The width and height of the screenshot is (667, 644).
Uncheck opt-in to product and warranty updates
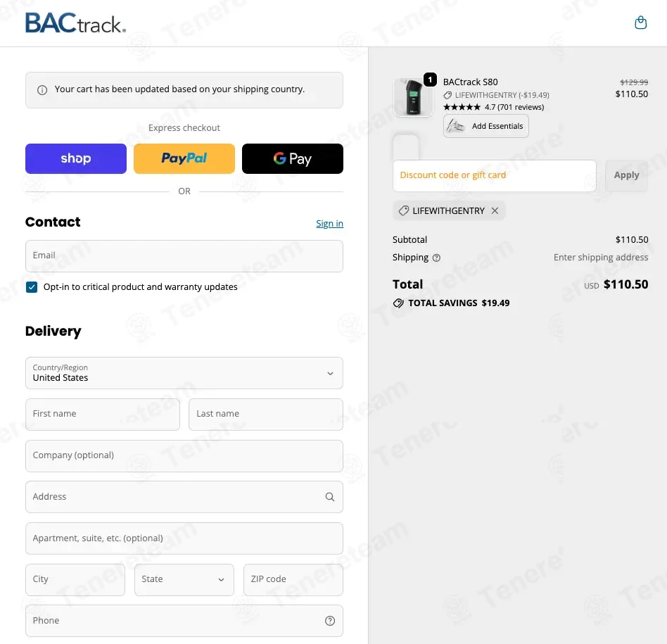tap(32, 287)
